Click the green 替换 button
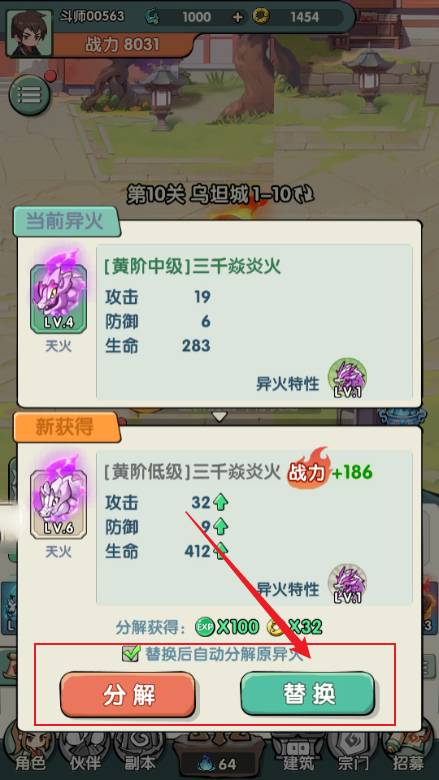 308,693
